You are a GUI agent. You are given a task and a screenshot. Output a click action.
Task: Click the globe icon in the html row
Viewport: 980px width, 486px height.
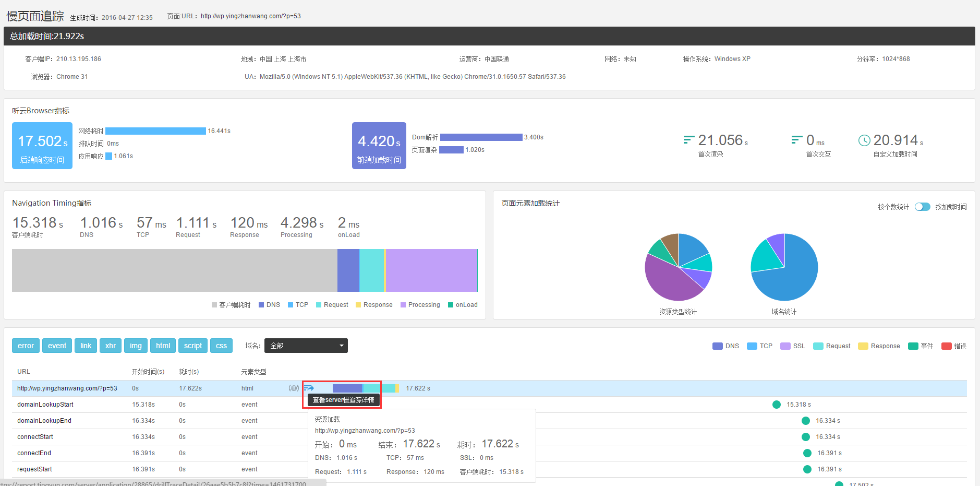pyautogui.click(x=294, y=388)
